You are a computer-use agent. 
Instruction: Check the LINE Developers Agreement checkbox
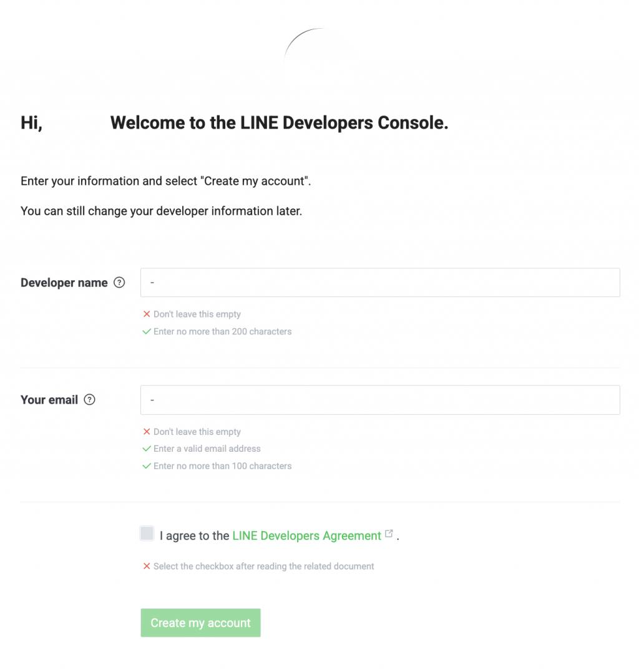point(147,533)
